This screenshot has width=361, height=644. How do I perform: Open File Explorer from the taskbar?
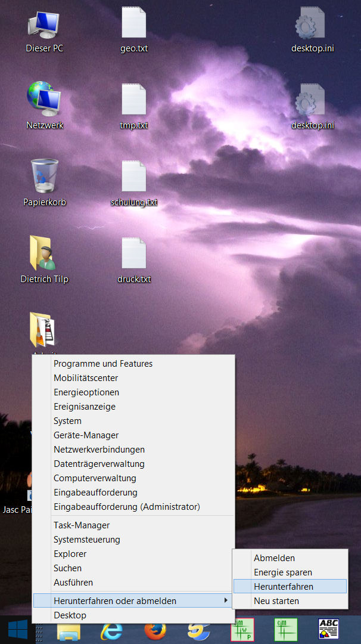(x=69, y=630)
